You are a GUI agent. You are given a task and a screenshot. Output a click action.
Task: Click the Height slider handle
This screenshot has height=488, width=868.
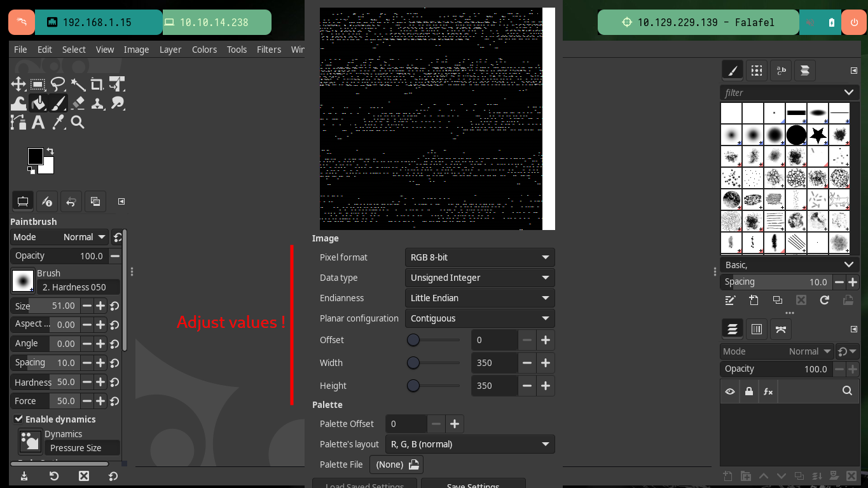[x=413, y=386]
